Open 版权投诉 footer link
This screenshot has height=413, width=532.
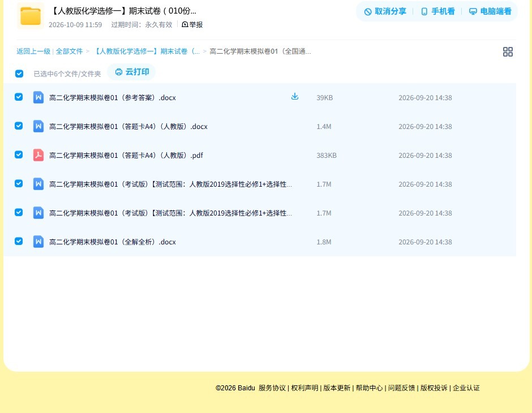[x=434, y=388]
